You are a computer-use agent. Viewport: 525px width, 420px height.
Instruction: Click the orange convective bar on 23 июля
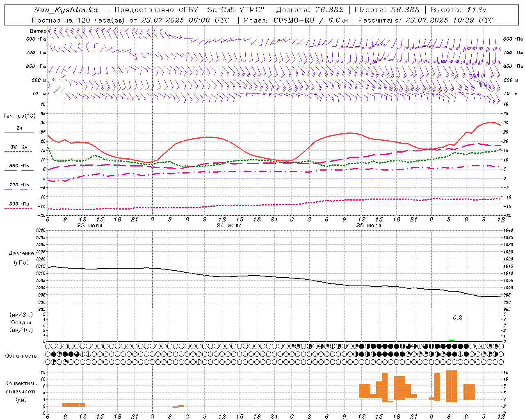click(74, 405)
